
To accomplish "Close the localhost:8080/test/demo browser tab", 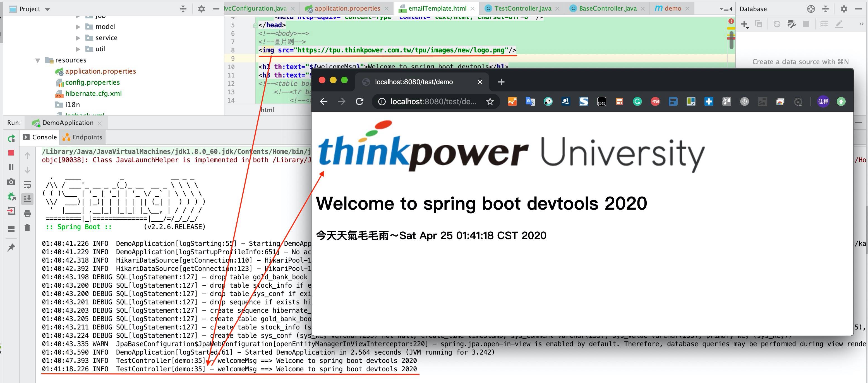I will click(480, 82).
